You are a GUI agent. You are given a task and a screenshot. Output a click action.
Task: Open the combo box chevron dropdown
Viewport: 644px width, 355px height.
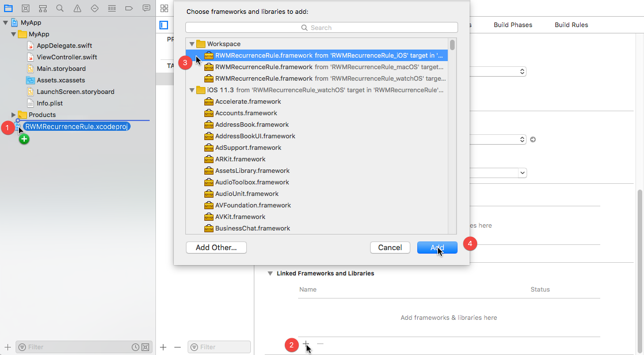[x=522, y=173]
